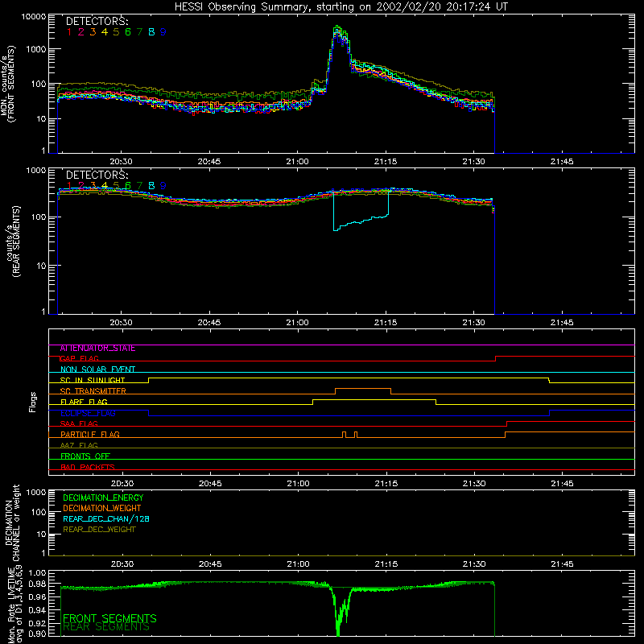Select detector number 9 in front segments legend
This screenshot has height=644, width=644.
pyautogui.click(x=163, y=32)
